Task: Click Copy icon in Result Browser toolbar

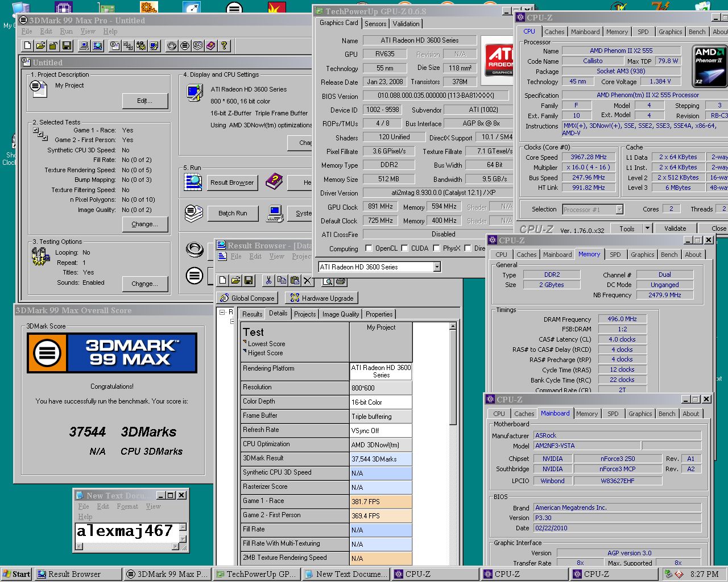Action: pyautogui.click(x=282, y=280)
